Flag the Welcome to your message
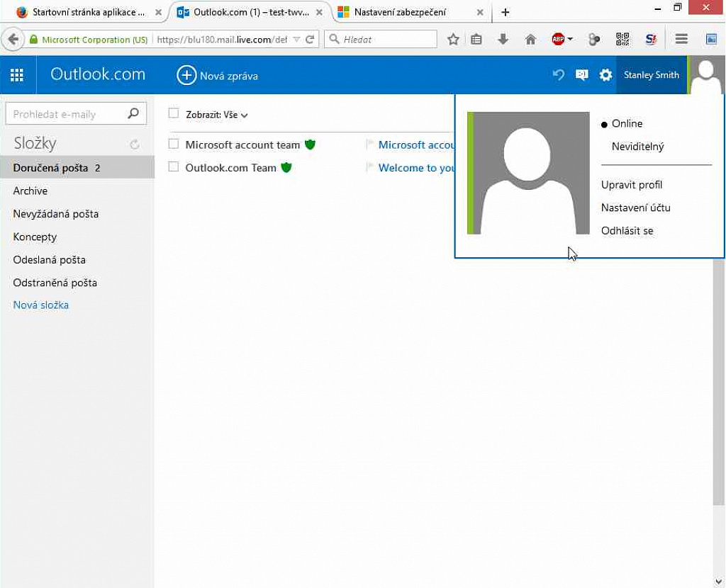This screenshot has width=726, height=588. click(x=369, y=167)
